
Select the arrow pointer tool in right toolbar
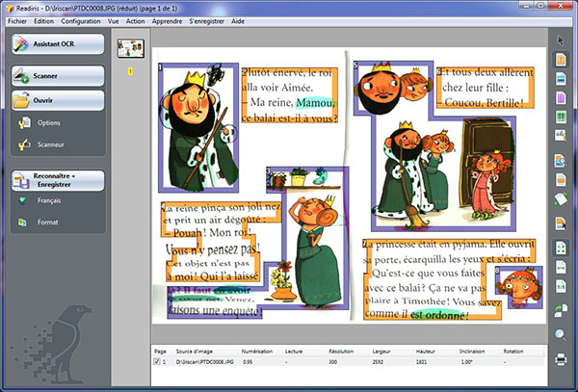click(561, 40)
